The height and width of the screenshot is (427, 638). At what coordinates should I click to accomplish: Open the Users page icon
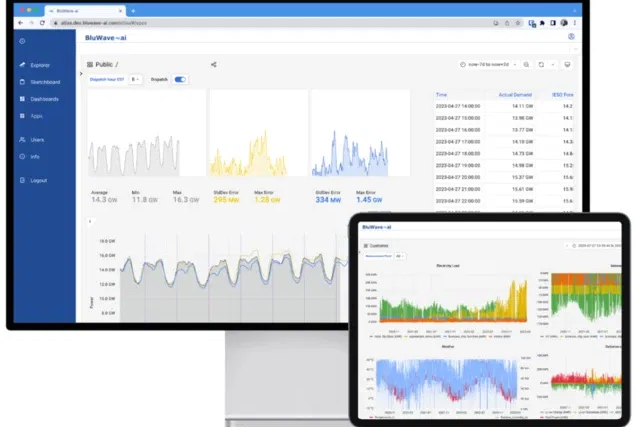(21, 139)
